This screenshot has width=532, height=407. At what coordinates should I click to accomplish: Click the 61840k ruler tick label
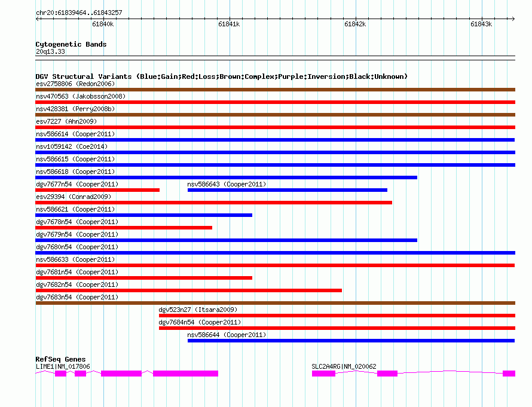pyautogui.click(x=103, y=24)
